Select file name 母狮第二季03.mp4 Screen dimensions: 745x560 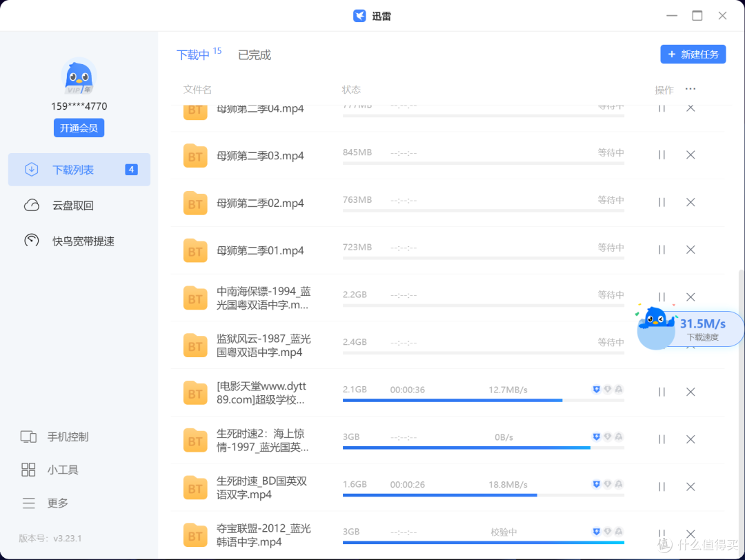click(x=260, y=156)
